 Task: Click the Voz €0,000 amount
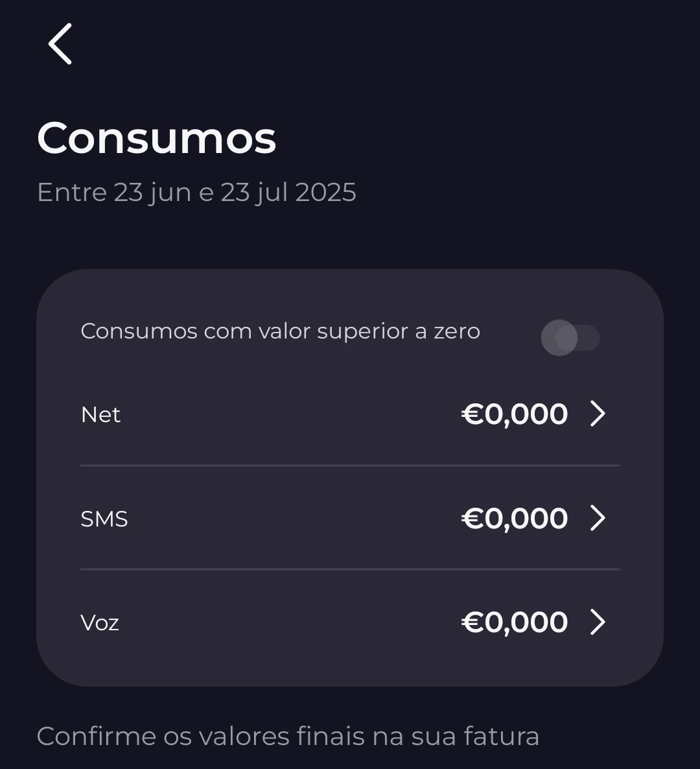[515, 622]
